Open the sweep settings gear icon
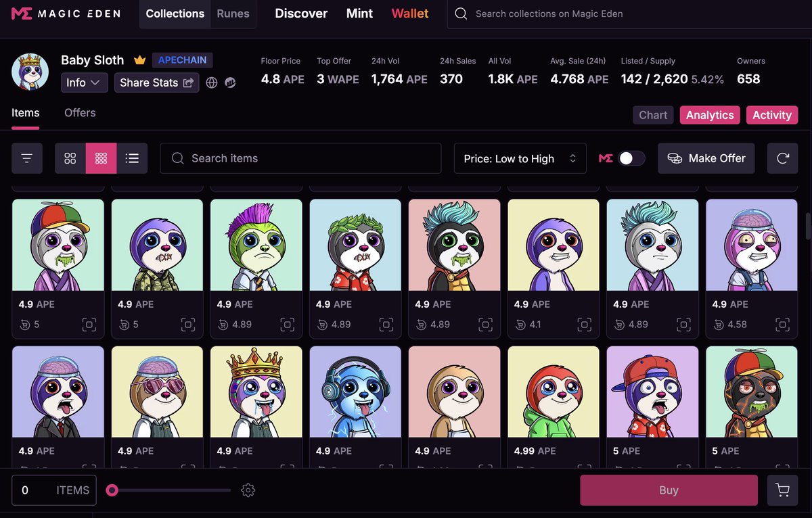This screenshot has width=812, height=518. click(248, 490)
